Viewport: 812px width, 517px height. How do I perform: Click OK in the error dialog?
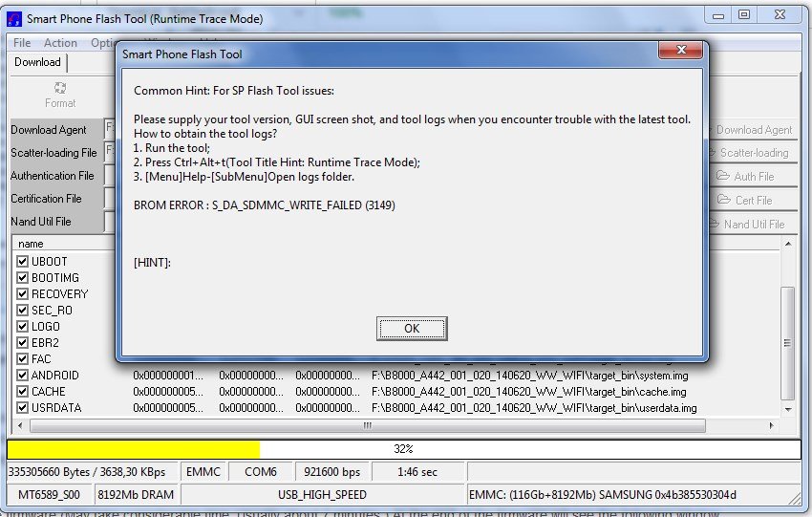coord(412,329)
